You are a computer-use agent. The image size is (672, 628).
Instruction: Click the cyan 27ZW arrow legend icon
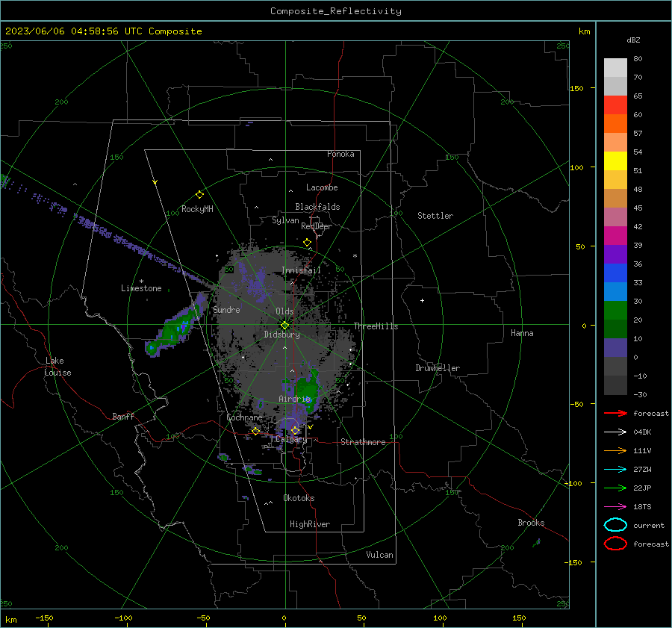(x=615, y=470)
